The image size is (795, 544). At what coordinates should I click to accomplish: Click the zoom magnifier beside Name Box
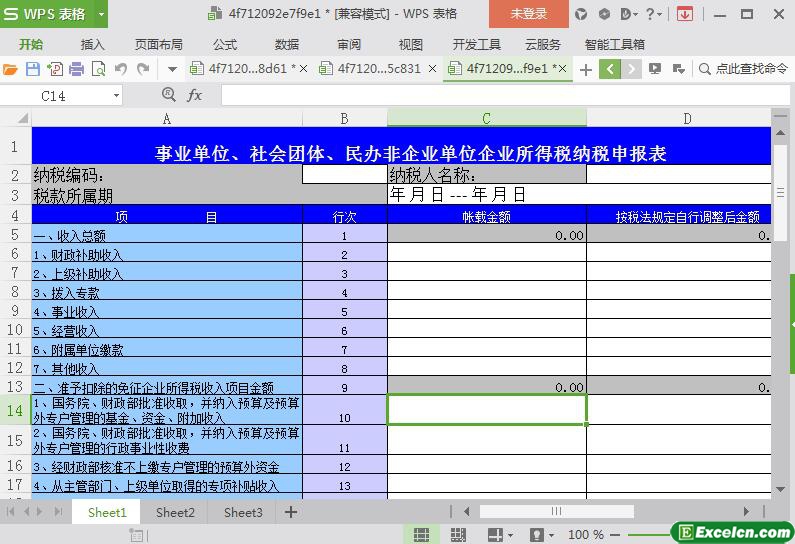pos(169,95)
